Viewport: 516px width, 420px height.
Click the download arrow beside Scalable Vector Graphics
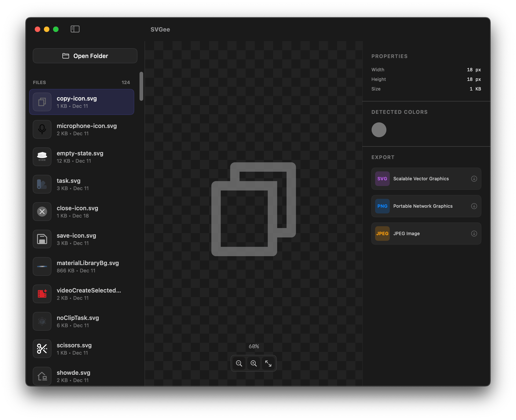tap(474, 179)
